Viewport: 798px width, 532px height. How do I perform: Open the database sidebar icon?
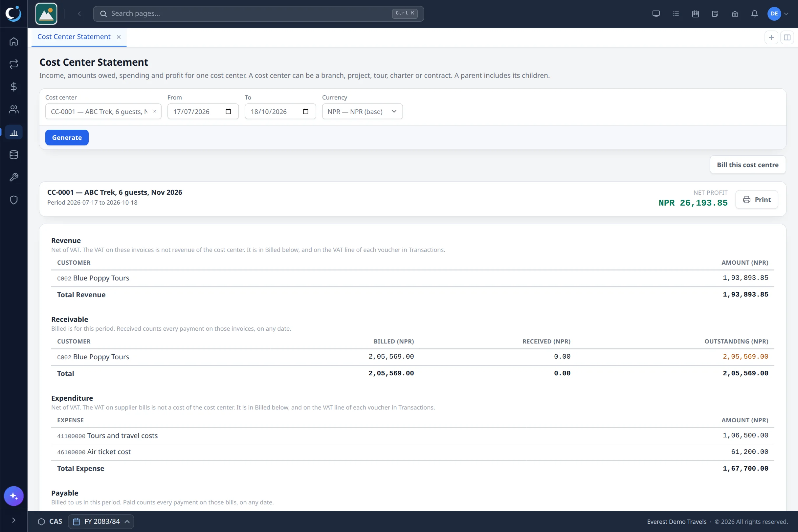pyautogui.click(x=13, y=155)
